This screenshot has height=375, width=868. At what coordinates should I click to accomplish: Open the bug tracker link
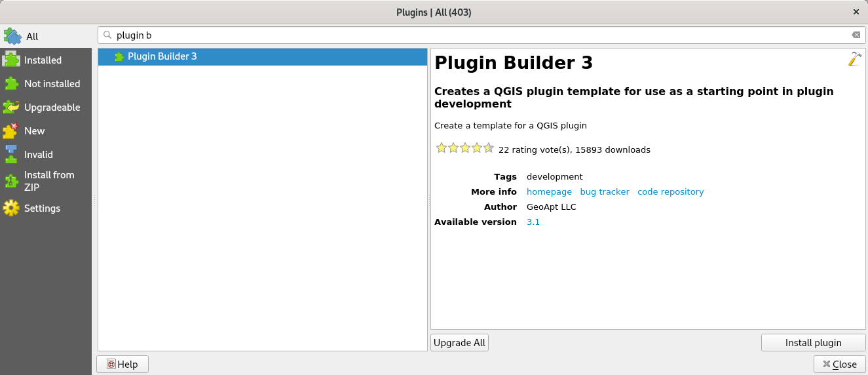(x=605, y=191)
